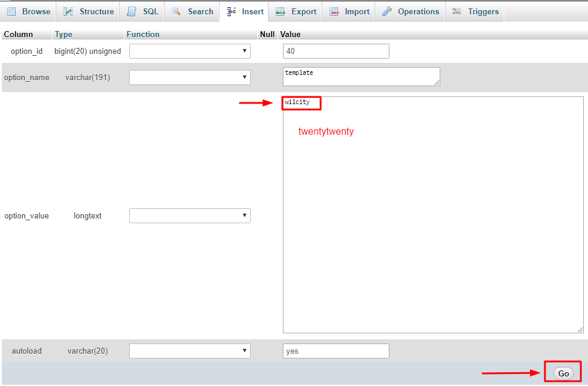
Task: Click the Operations wrench icon
Action: pyautogui.click(x=387, y=11)
